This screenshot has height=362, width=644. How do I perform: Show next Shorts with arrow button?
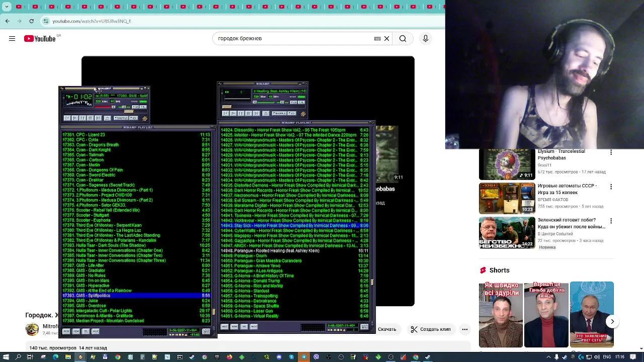click(x=612, y=321)
